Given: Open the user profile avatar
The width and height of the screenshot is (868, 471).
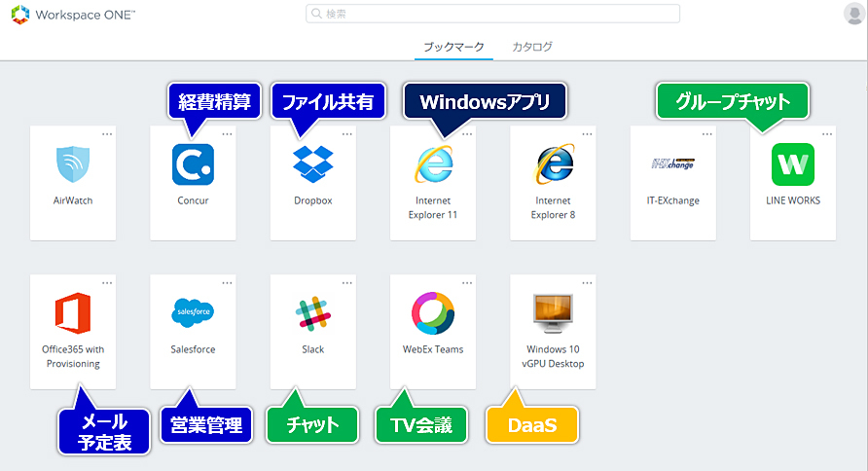Looking at the screenshot, I should point(854,14).
